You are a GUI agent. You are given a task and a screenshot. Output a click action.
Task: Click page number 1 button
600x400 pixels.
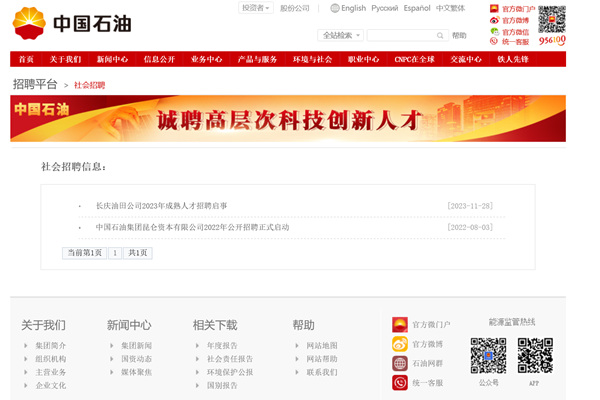[x=115, y=253]
